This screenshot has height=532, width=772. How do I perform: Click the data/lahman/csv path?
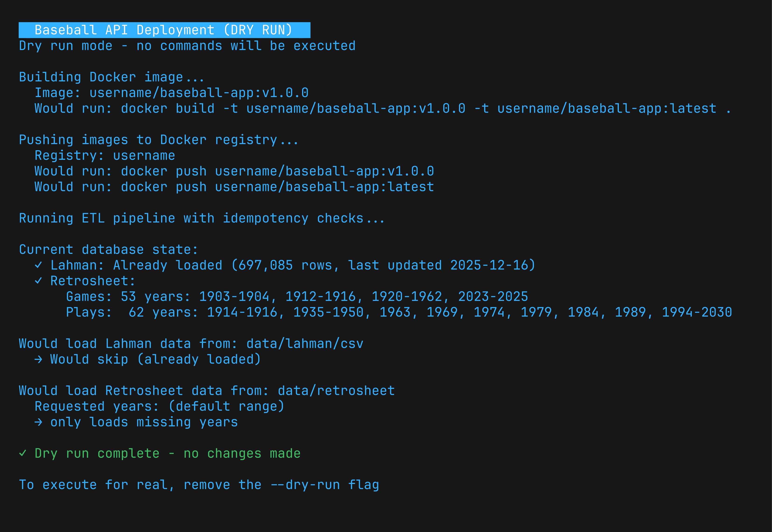click(304, 344)
